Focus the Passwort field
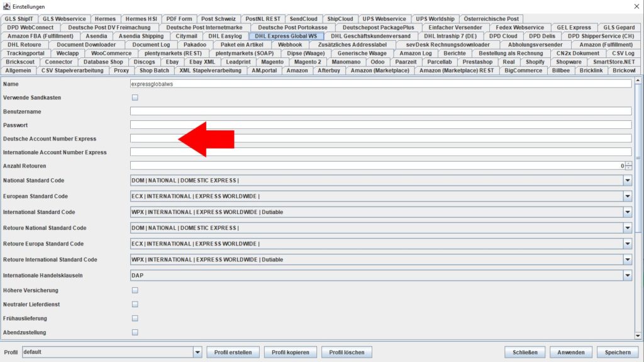 click(380, 125)
